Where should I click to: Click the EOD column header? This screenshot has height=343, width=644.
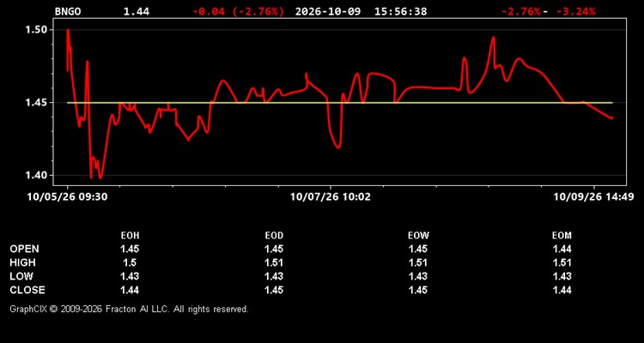point(274,236)
